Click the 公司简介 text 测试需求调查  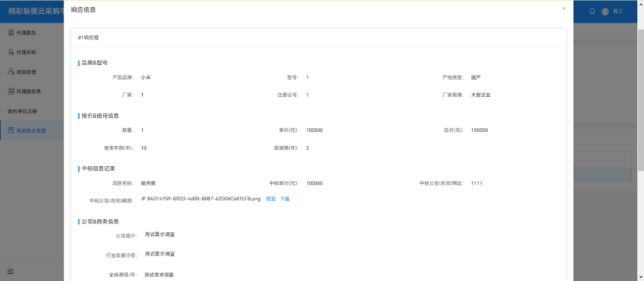pyautogui.click(x=160, y=234)
